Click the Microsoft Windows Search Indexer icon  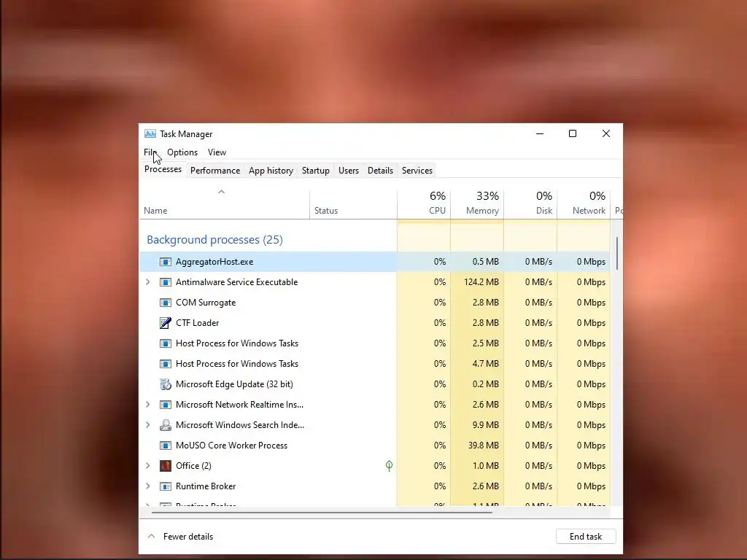pyautogui.click(x=166, y=425)
